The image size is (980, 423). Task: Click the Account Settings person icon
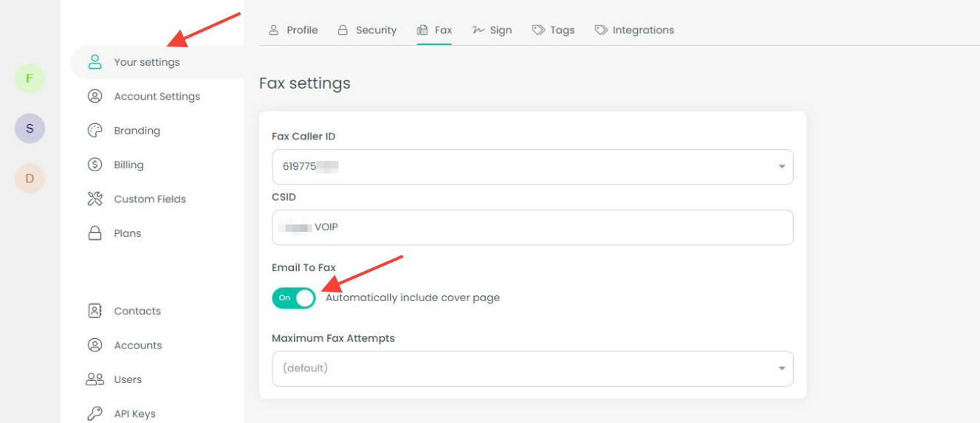95,96
